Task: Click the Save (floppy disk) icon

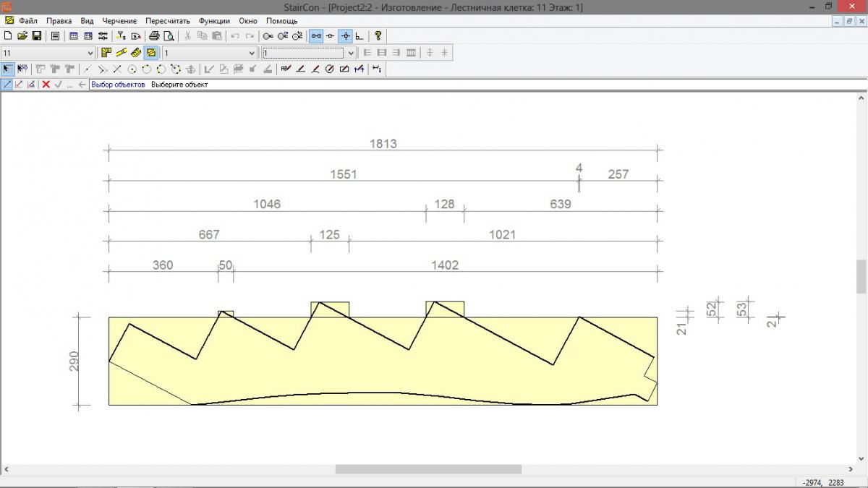Action: click(36, 36)
